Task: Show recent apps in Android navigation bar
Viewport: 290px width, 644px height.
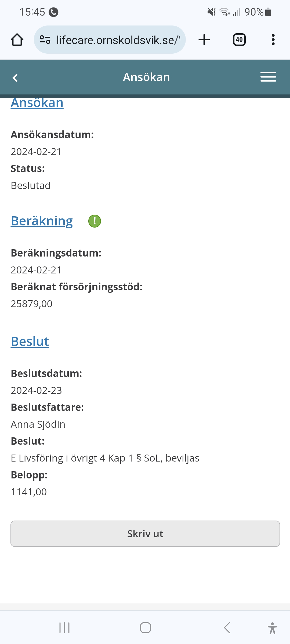Action: (64, 628)
